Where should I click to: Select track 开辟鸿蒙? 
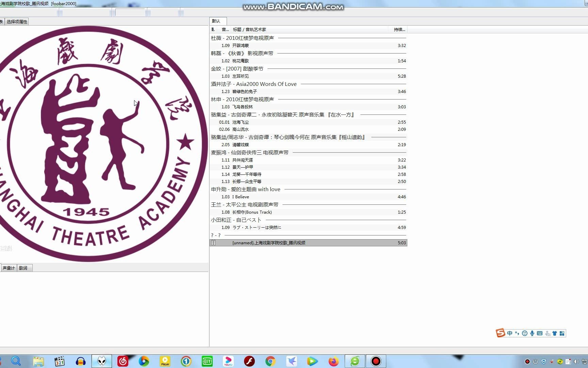308,46
